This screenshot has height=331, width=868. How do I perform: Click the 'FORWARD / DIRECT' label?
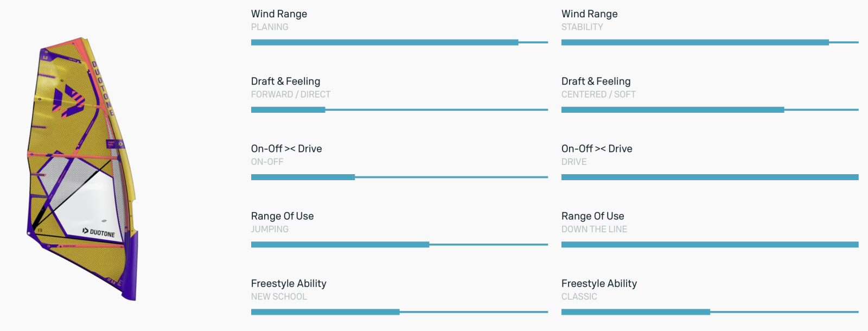[x=291, y=94]
